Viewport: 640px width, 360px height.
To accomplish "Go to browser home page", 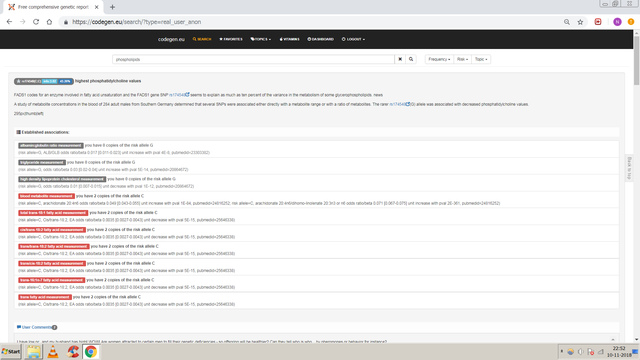I will pyautogui.click(x=49, y=22).
